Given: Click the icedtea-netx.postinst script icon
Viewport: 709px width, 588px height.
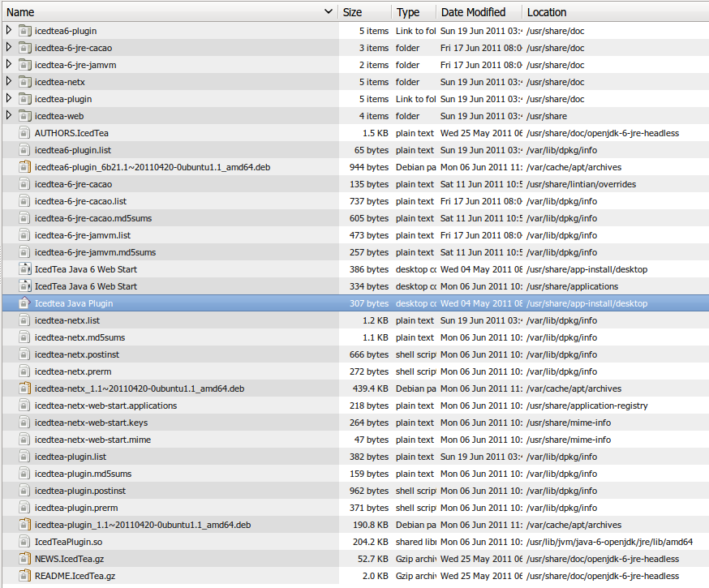Looking at the screenshot, I should 24,354.
